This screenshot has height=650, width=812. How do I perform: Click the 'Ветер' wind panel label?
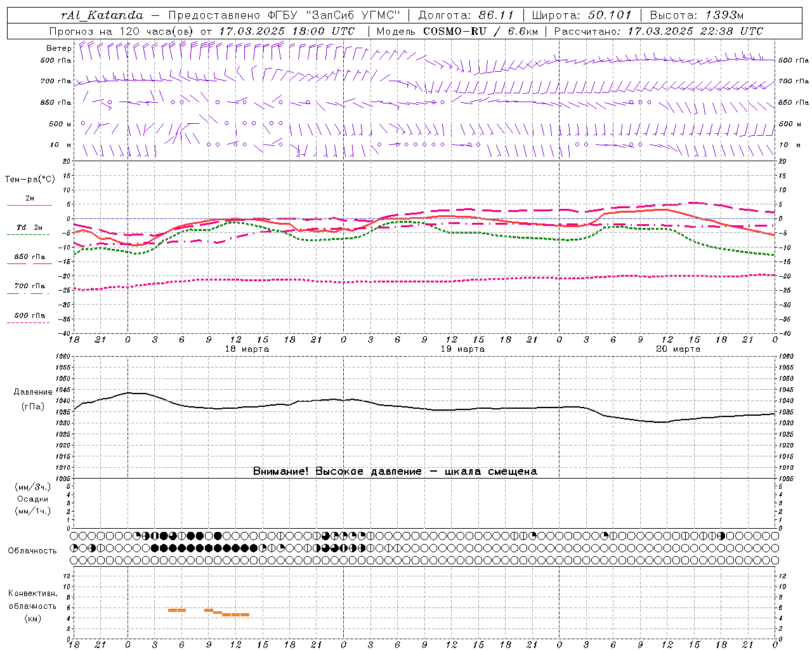[59, 48]
